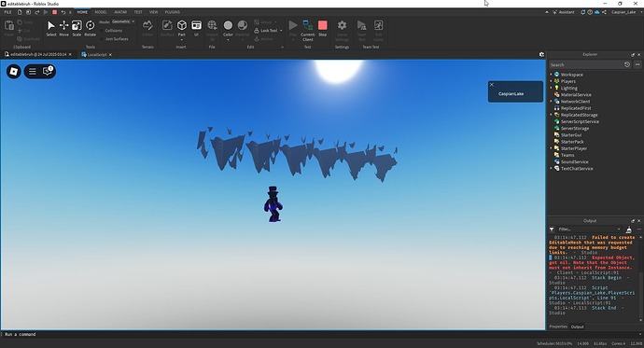This screenshot has width=644, height=348.
Task: Choose the Rotate tool
Action: [90, 28]
